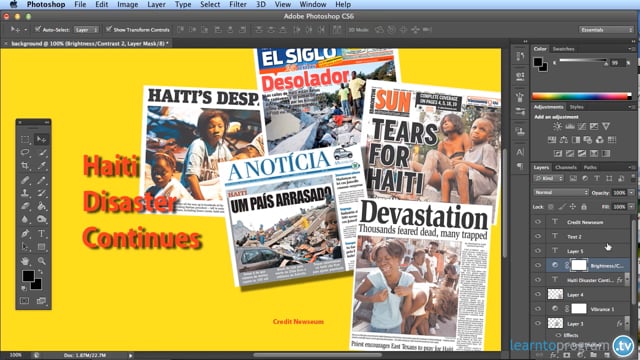Select the Spot Healing Brush tool
The width and height of the screenshot is (640, 360).
25,180
